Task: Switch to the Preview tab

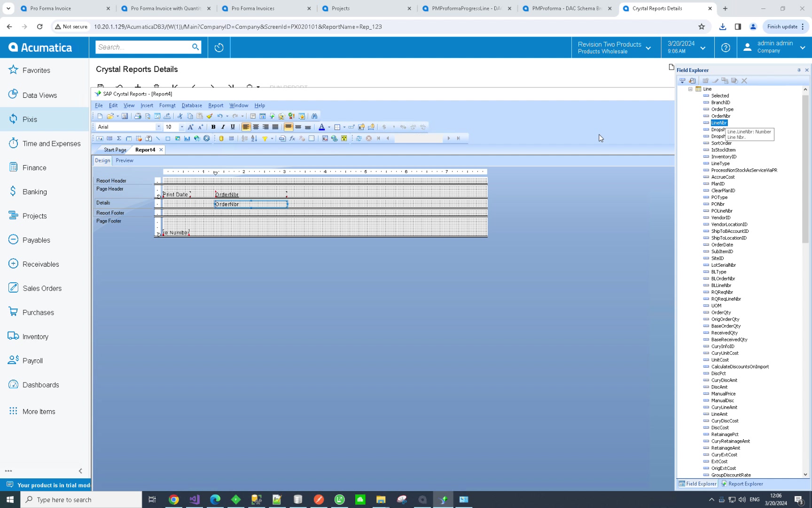Action: click(125, 160)
